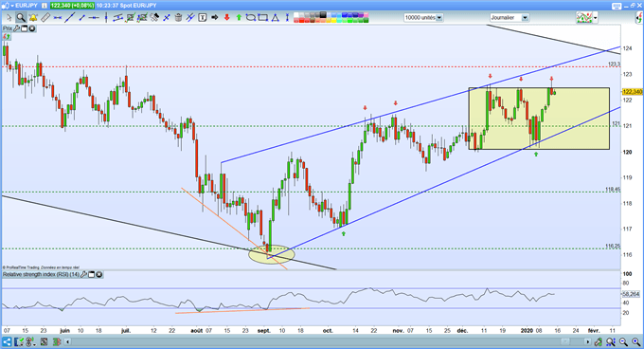The height and width of the screenshot is (349, 644).
Task: Pick the yellow color swatch
Action: click(x=334, y=20)
